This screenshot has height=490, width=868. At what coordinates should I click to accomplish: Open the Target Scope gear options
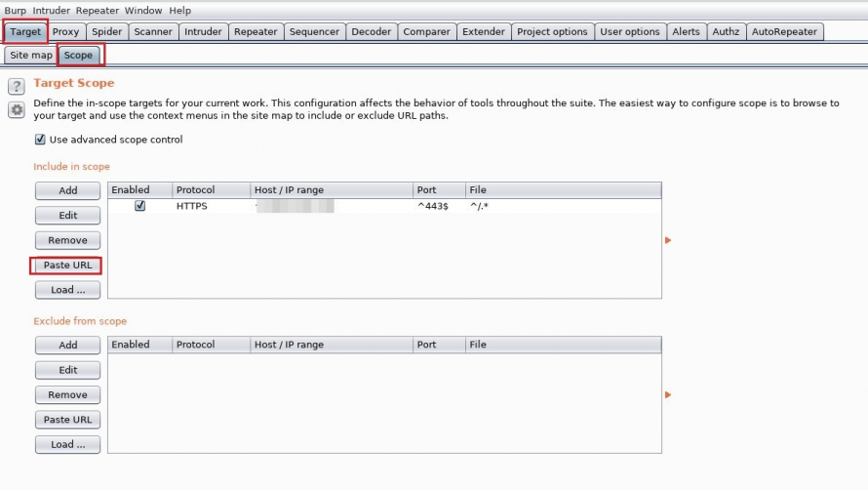coord(17,109)
